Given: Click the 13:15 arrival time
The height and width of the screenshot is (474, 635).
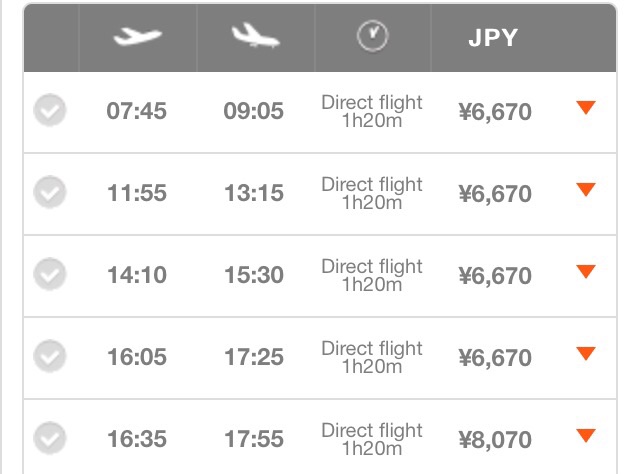Looking at the screenshot, I should [254, 193].
